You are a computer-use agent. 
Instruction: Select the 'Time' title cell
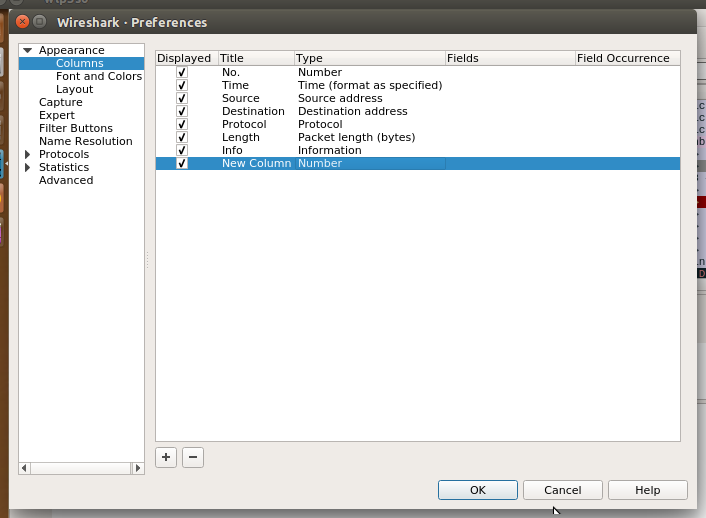point(235,85)
